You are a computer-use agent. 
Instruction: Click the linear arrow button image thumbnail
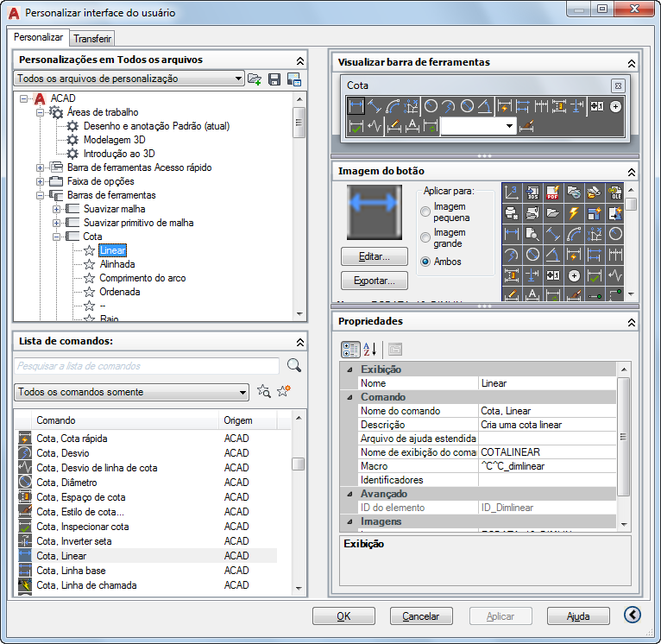click(x=375, y=212)
